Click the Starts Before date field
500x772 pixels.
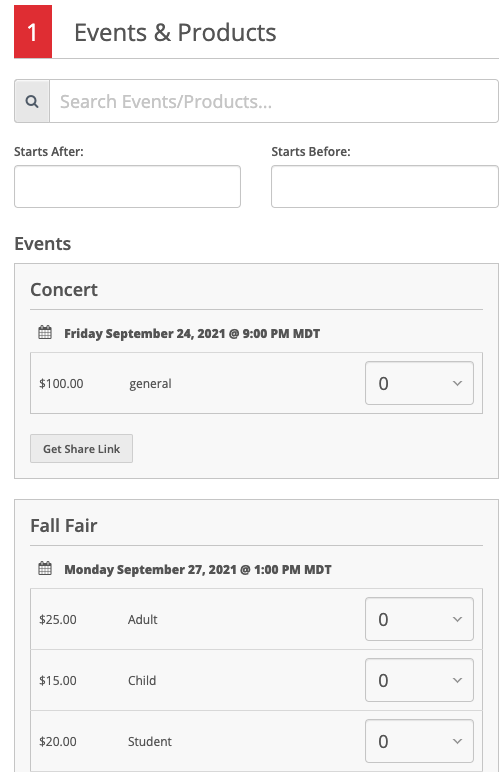(x=385, y=187)
